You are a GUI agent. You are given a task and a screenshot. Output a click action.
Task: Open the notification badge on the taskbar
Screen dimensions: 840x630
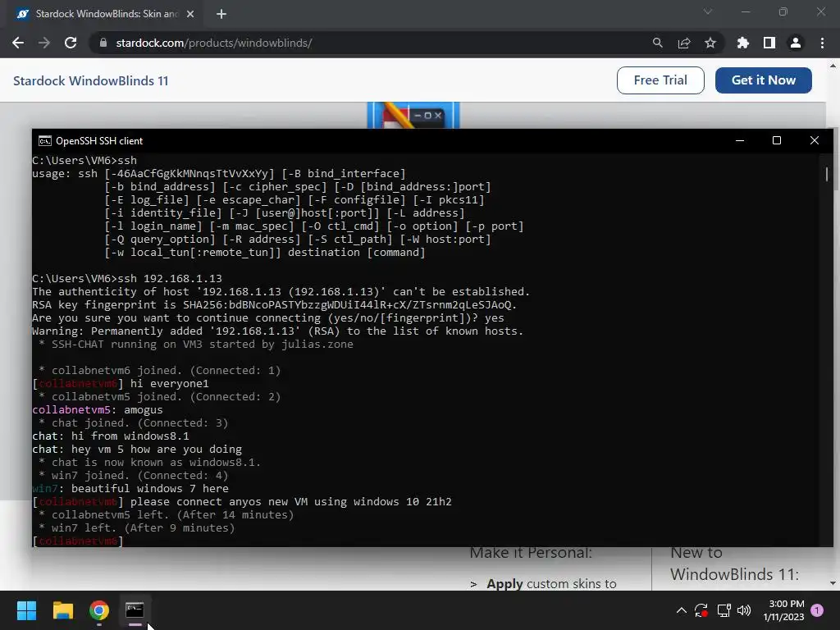(x=817, y=610)
